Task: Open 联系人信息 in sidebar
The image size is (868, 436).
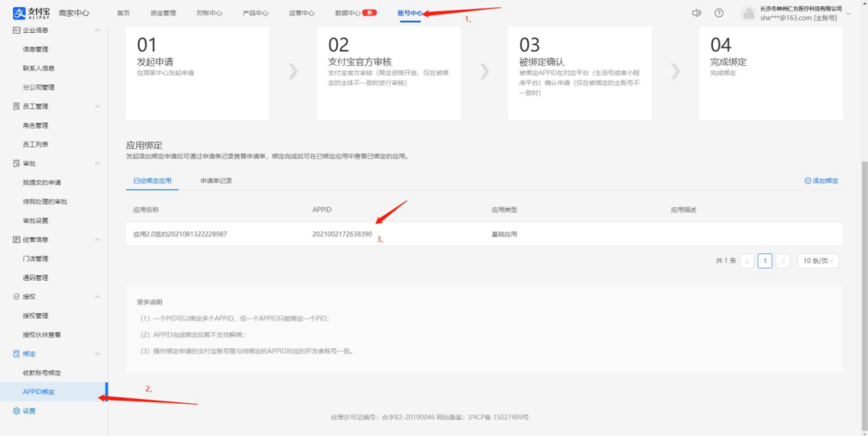Action: [x=39, y=68]
